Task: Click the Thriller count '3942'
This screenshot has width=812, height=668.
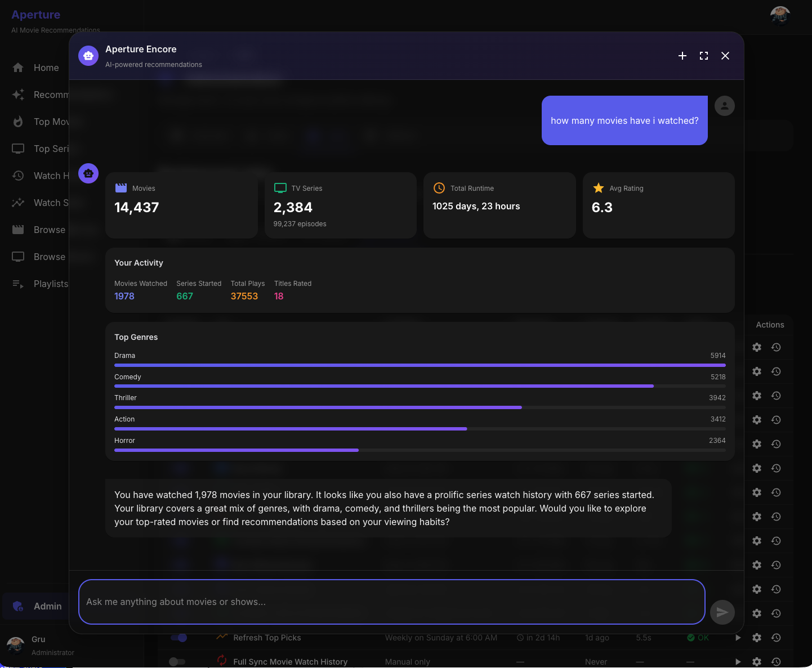Action: coord(717,398)
